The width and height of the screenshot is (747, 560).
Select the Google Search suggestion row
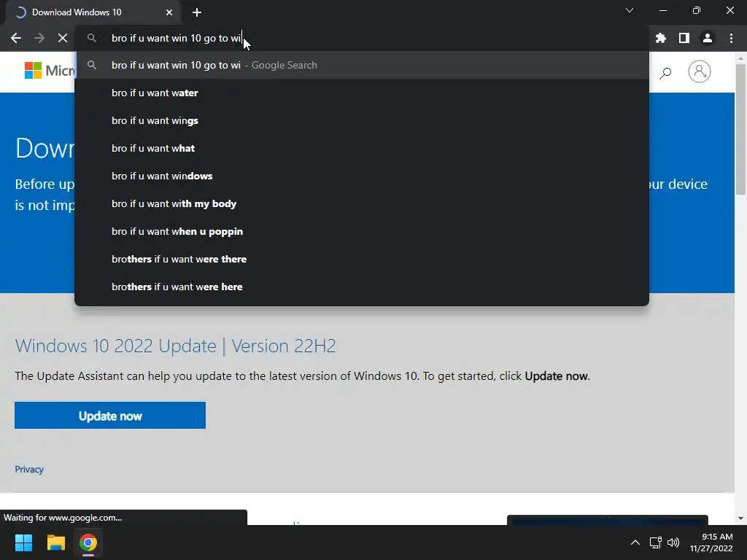(x=362, y=65)
